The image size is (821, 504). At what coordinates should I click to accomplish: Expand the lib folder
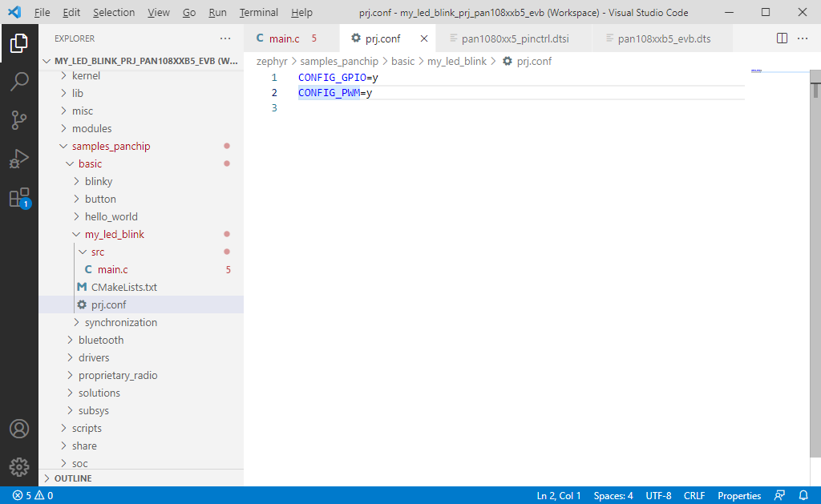pos(141,93)
